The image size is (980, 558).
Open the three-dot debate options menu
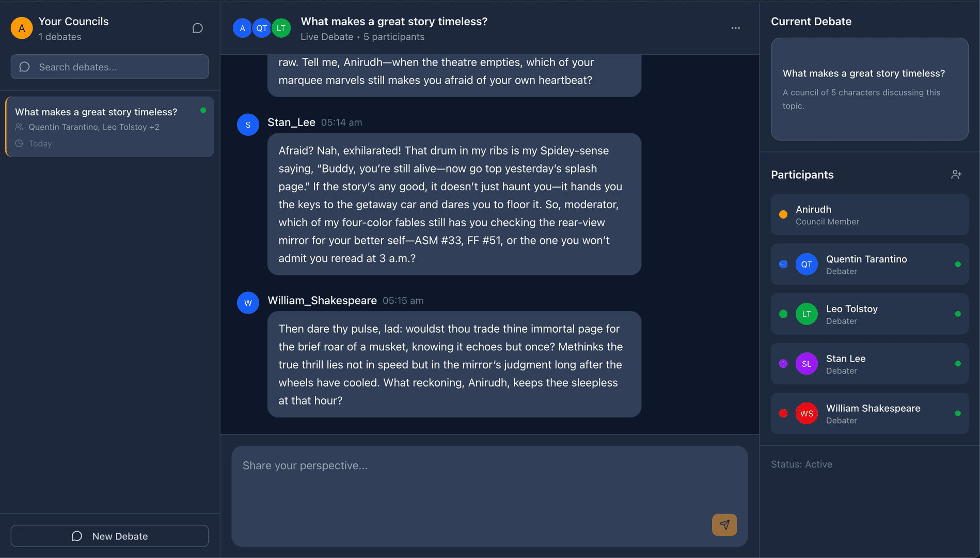tap(736, 28)
